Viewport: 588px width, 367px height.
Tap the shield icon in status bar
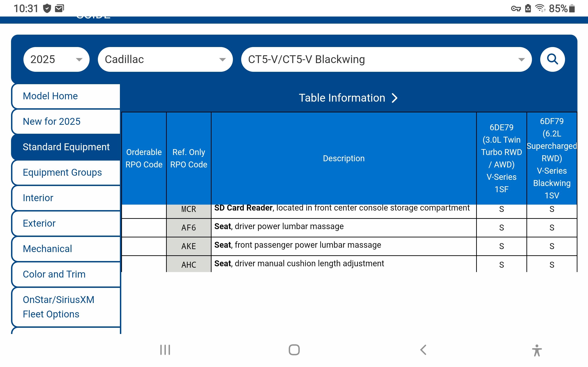[47, 9]
